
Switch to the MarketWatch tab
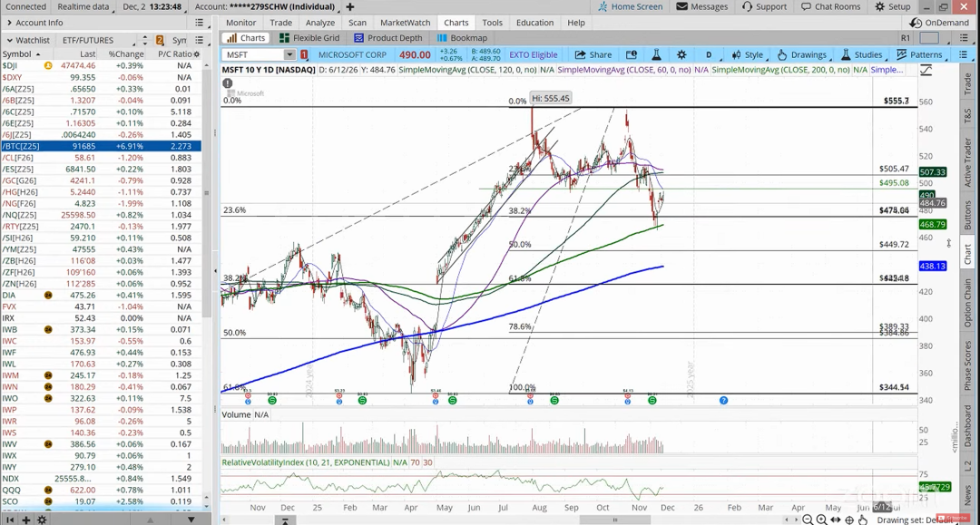(405, 23)
